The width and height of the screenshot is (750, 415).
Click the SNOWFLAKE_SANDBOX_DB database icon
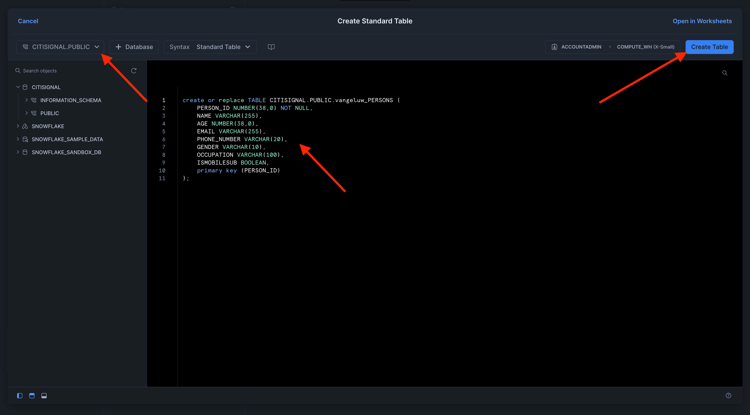coord(25,152)
